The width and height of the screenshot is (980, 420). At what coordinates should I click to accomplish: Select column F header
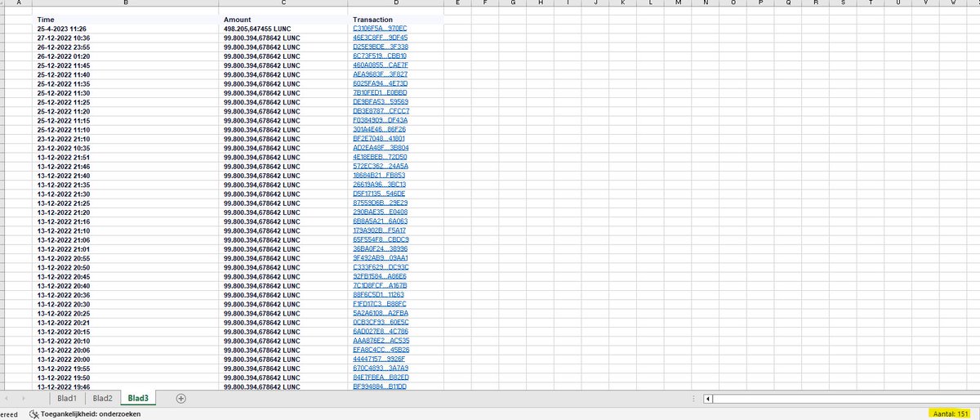484,4
